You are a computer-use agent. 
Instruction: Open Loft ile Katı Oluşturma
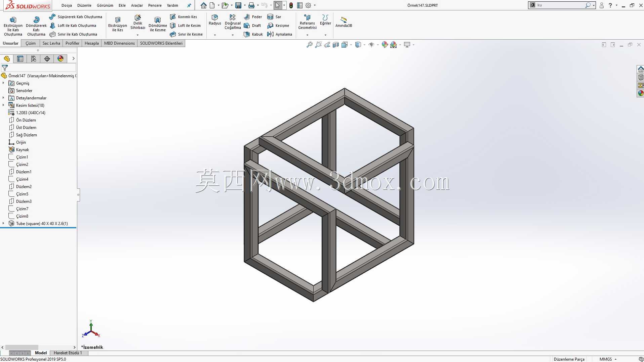pos(73,26)
